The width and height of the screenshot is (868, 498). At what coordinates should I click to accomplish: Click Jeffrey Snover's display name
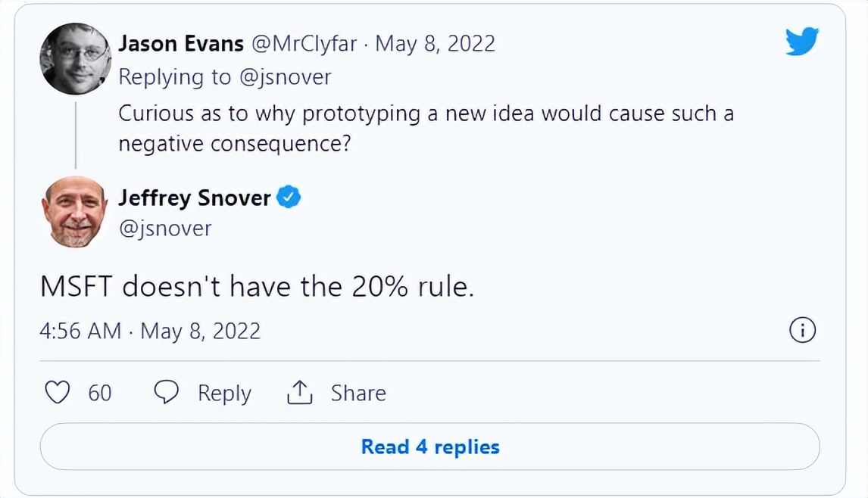(x=195, y=197)
